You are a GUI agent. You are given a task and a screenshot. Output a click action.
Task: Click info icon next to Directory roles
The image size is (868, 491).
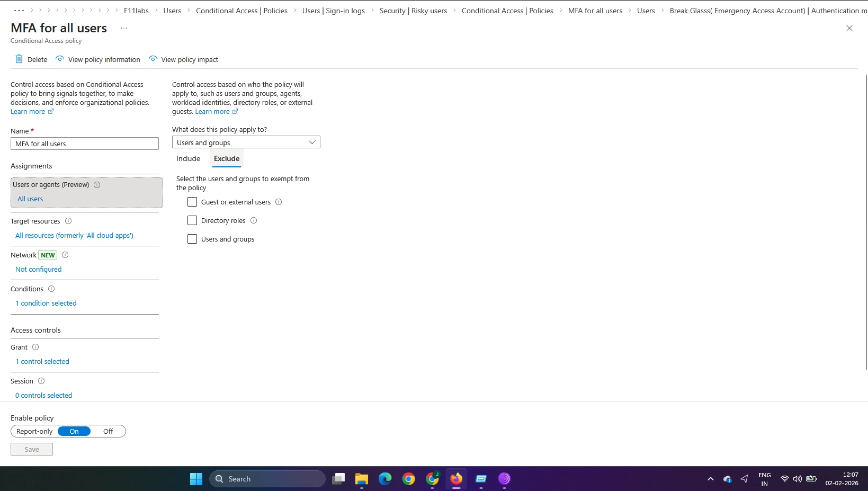pyautogui.click(x=254, y=220)
